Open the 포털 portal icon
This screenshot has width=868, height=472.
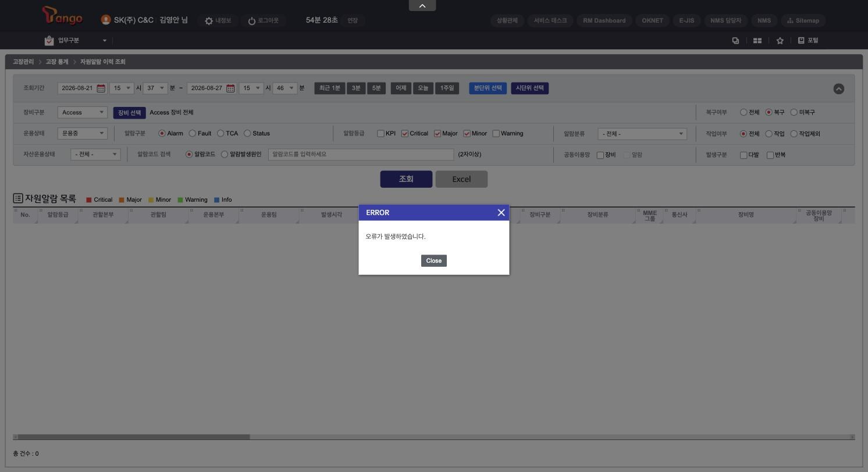(801, 41)
